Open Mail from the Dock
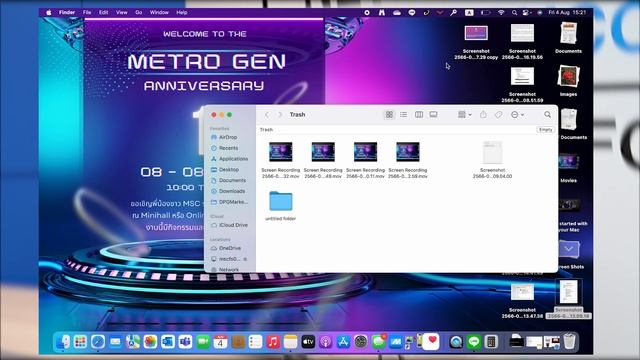640x360 pixels. point(115,342)
